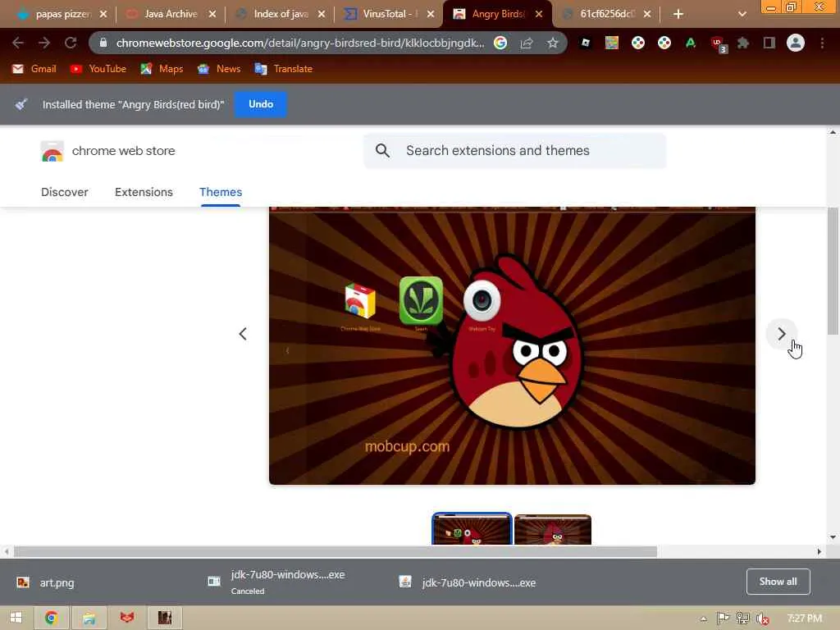Click the Action Center flag icon
The width and height of the screenshot is (840, 630).
pos(723,619)
